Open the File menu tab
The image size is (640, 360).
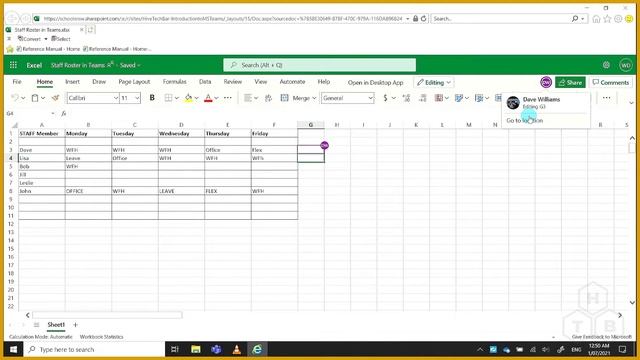(x=17, y=82)
